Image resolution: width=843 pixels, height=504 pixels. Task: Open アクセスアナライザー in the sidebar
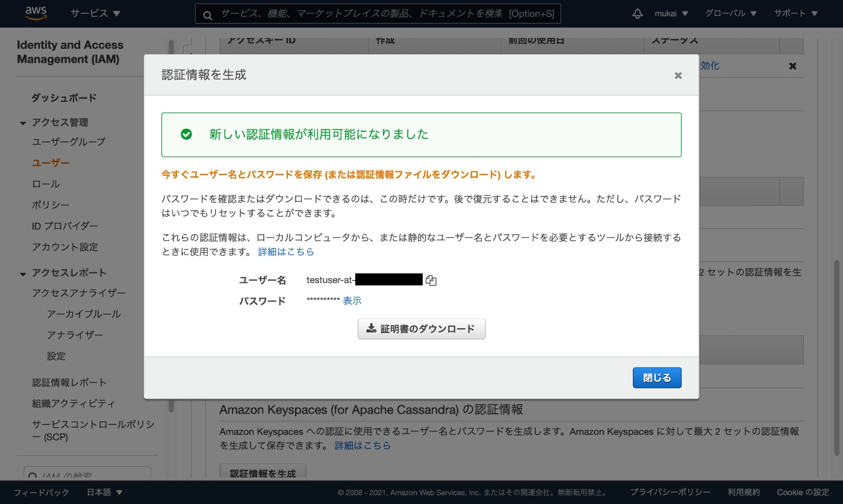tap(79, 293)
